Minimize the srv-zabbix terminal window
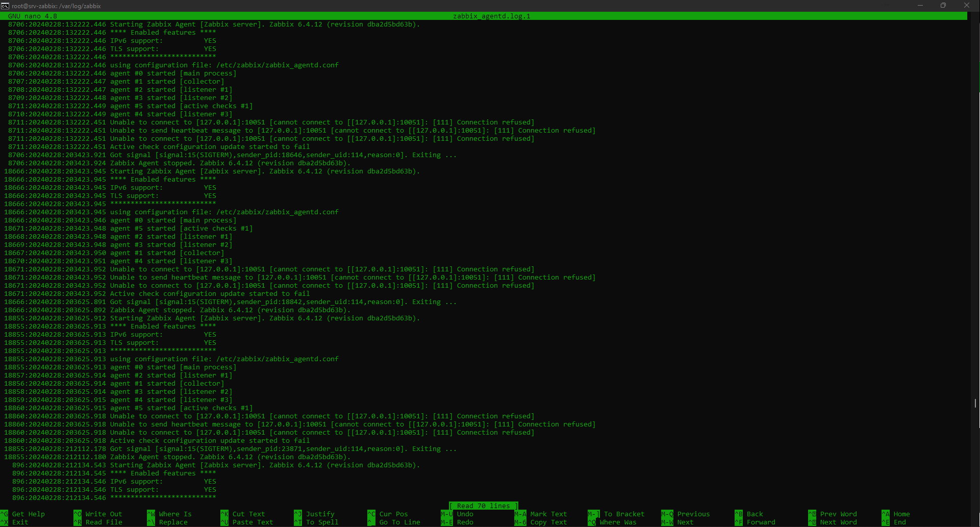The image size is (980, 527). [920, 6]
